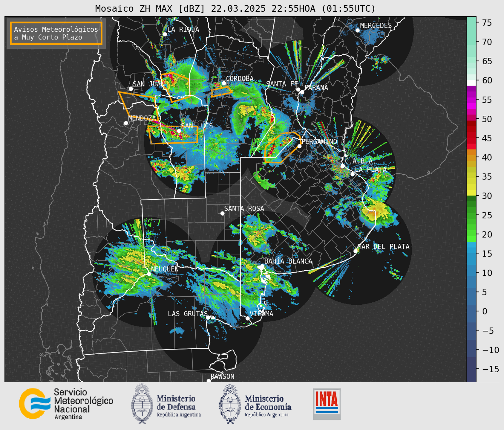The height and width of the screenshot is (430, 504).
Task: Click the NEUQUÉN city marker dot
Action: click(149, 274)
